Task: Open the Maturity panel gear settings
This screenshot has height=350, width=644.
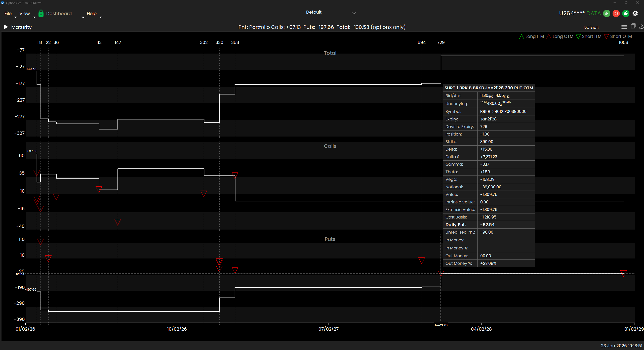Action: (641, 27)
